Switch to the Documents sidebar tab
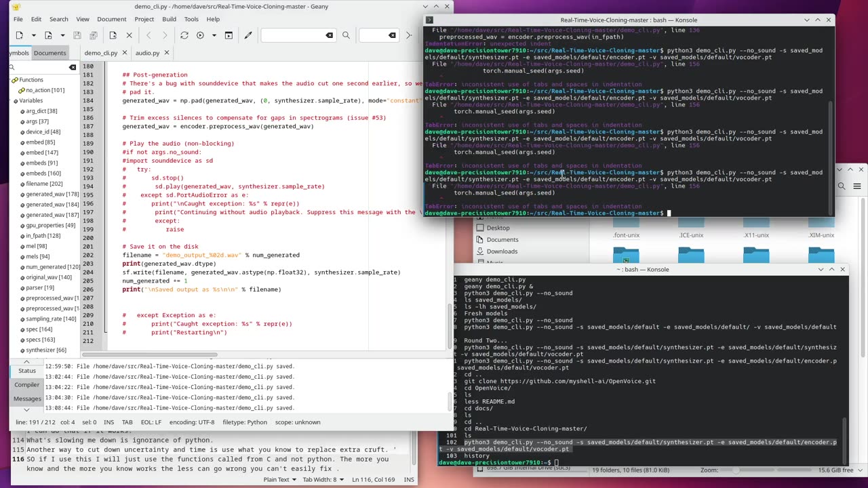This screenshot has width=868, height=488. click(50, 53)
